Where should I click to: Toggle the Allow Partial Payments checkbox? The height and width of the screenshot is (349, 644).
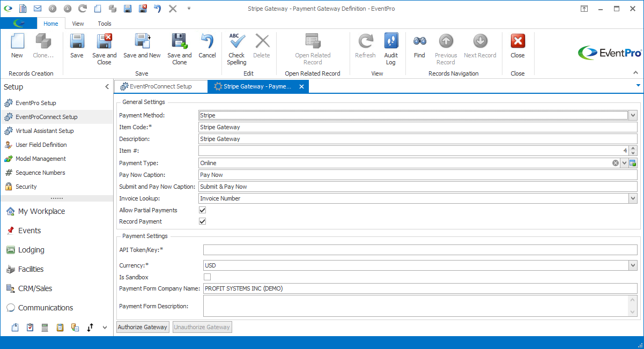(203, 210)
